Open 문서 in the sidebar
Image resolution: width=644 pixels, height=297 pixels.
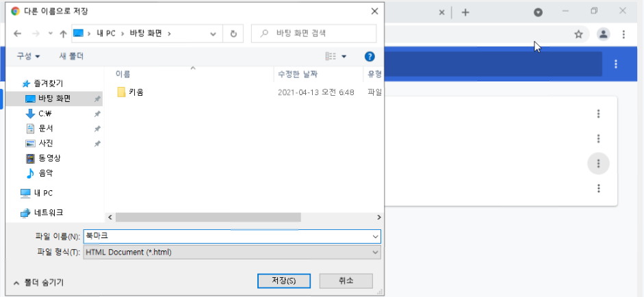[x=46, y=129]
